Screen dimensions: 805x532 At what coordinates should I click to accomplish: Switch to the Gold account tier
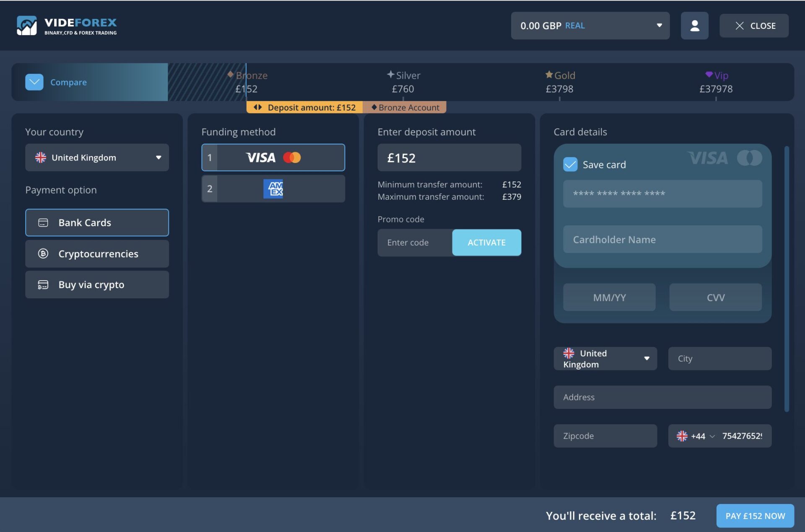pyautogui.click(x=560, y=82)
